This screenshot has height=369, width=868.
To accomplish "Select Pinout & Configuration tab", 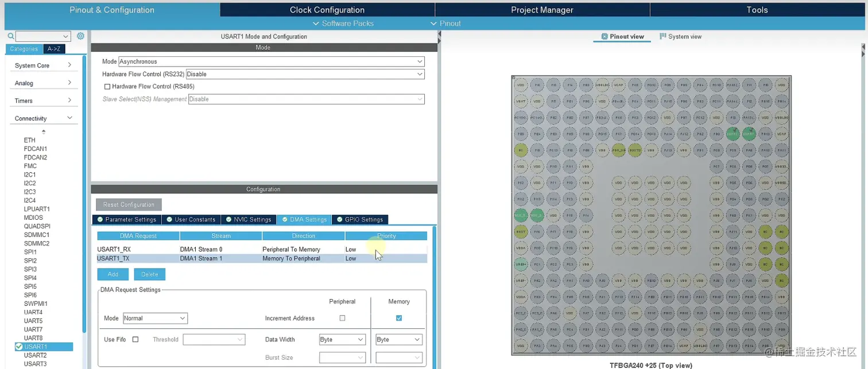I will click(x=112, y=10).
